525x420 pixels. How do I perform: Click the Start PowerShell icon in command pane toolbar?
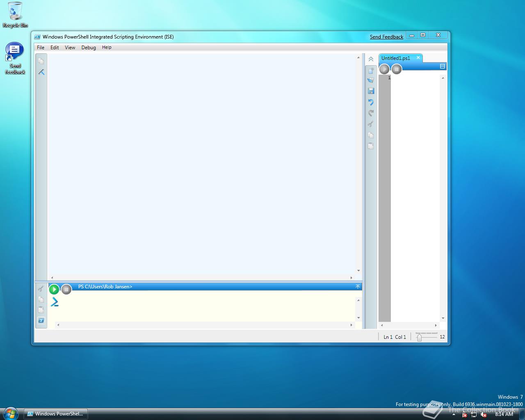point(41,320)
